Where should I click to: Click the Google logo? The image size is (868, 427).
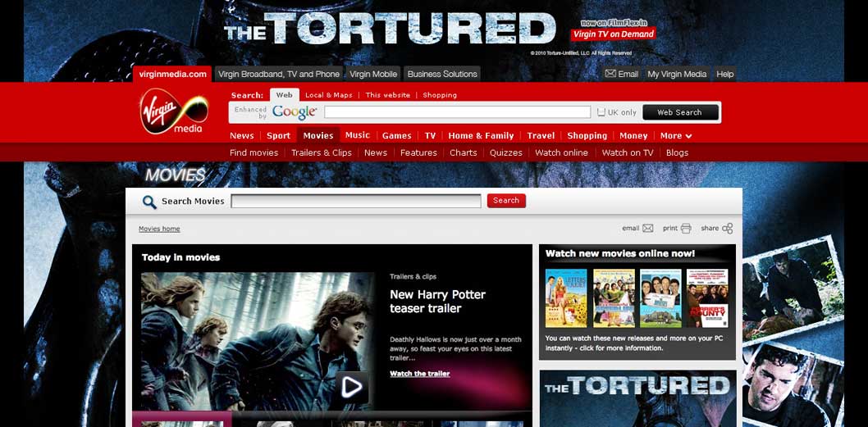pos(295,112)
